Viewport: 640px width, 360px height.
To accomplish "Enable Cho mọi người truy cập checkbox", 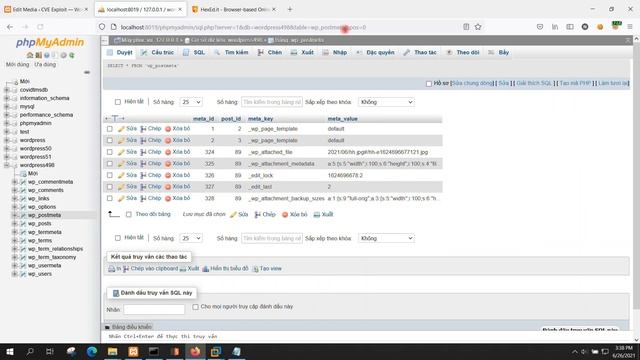I will point(196,307).
